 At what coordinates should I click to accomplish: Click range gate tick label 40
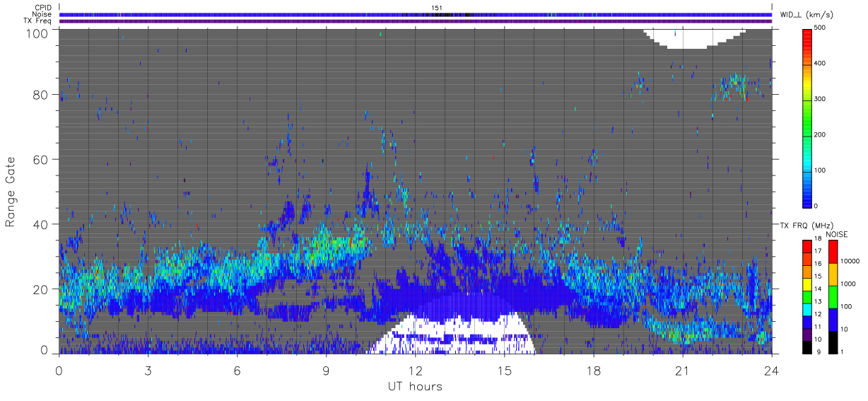[42, 224]
